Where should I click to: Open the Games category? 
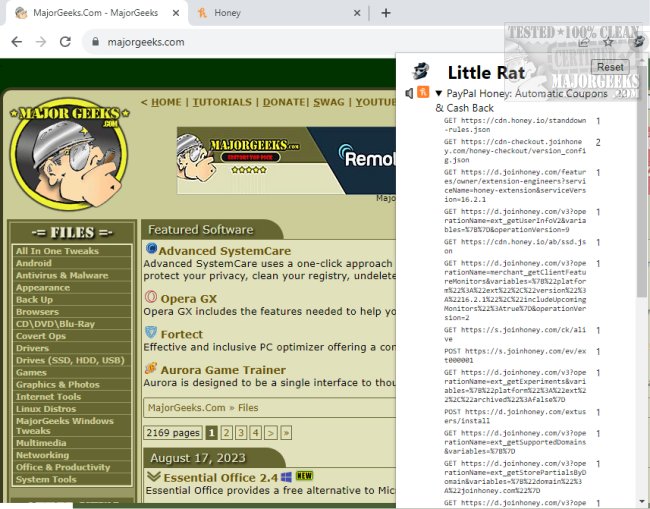point(31,372)
